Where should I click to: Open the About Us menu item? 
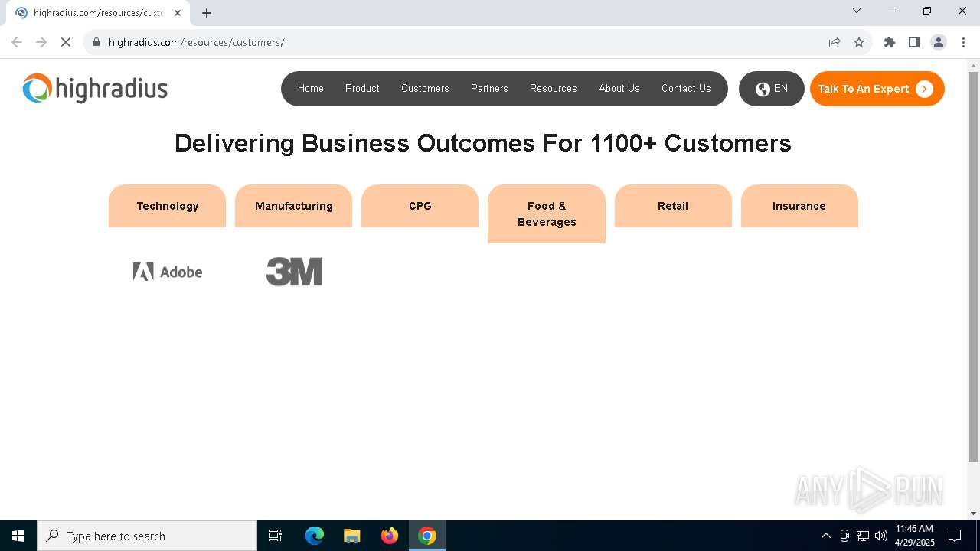619,89
